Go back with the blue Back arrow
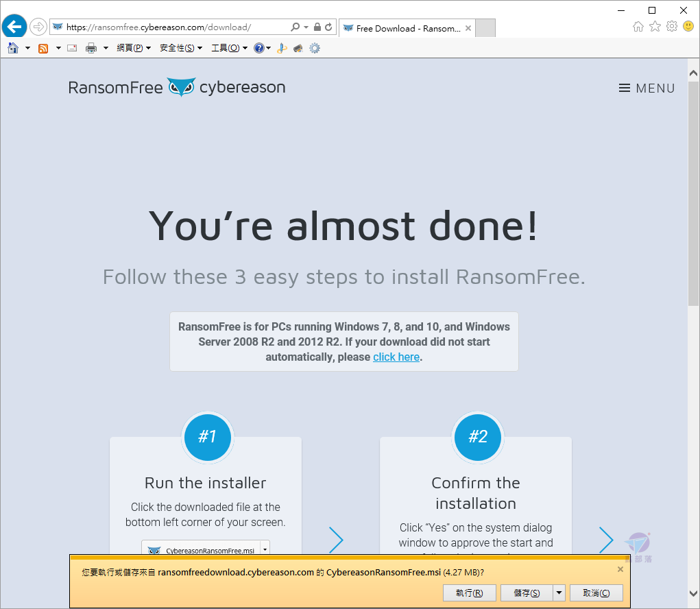The height and width of the screenshot is (609, 700). click(x=14, y=27)
